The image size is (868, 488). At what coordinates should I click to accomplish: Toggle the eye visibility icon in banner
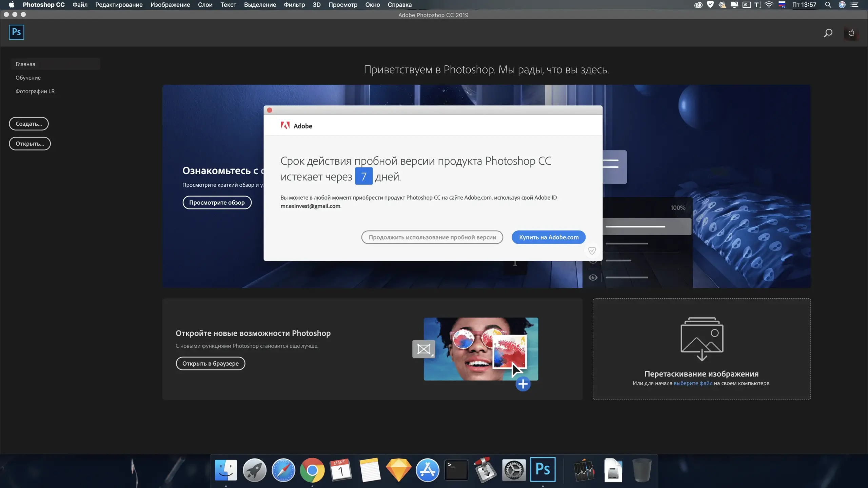click(593, 278)
